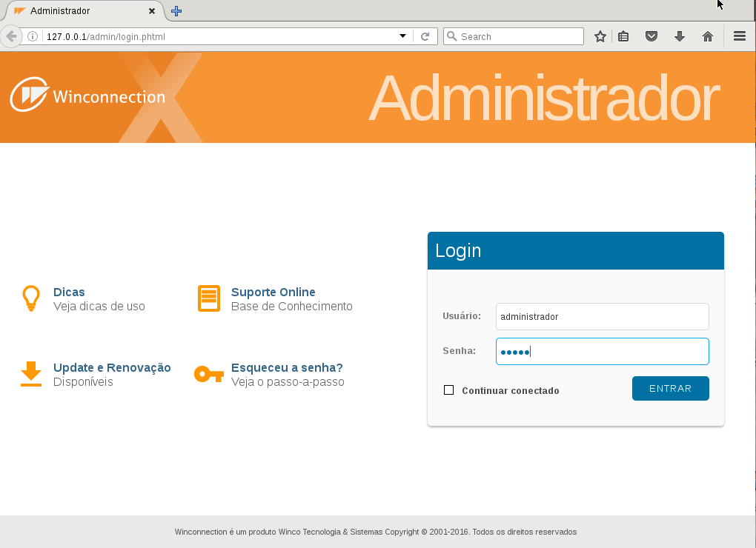The image size is (756, 548).
Task: Click the Winconnection logo
Action: click(87, 95)
